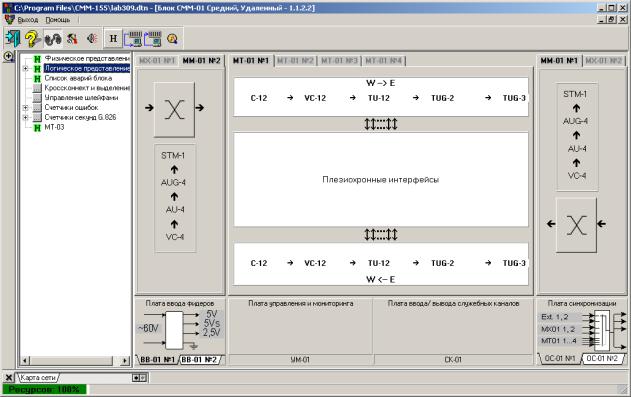Open the Карта сети tab

pos(38,378)
